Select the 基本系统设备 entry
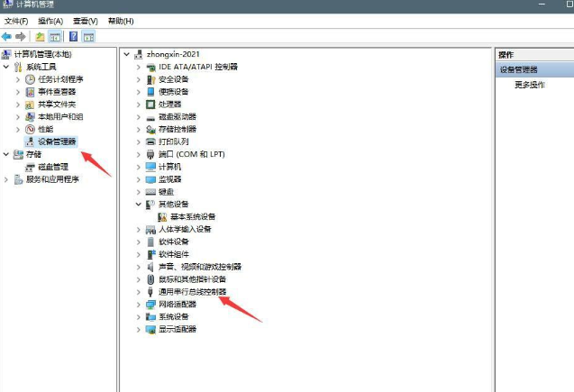 tap(193, 216)
